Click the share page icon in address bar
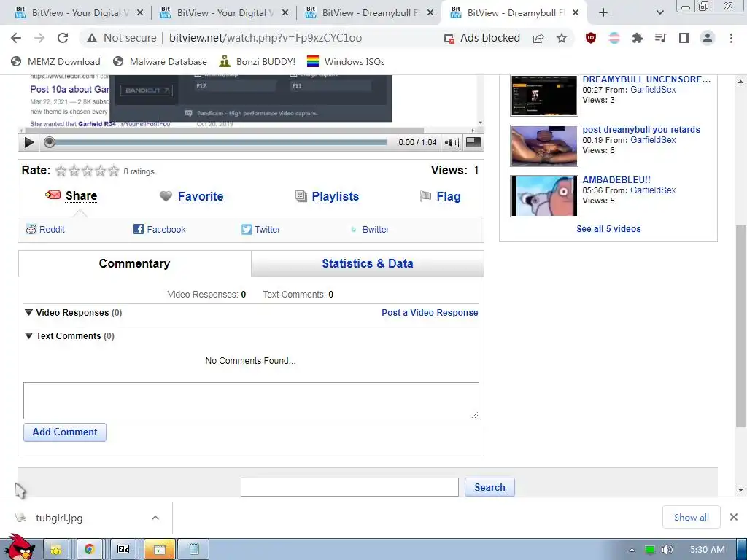This screenshot has height=560, width=747. [538, 38]
